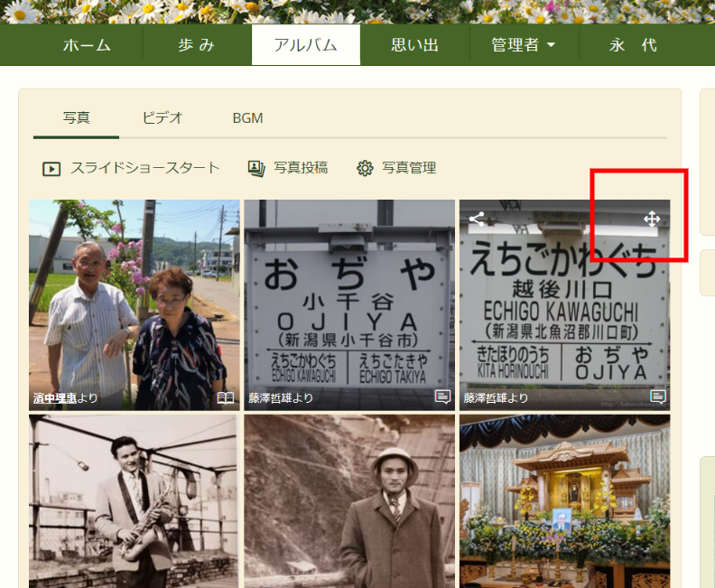Image resolution: width=715 pixels, height=588 pixels.
Task: Click the slideshow play icon
Action: pos(51,169)
